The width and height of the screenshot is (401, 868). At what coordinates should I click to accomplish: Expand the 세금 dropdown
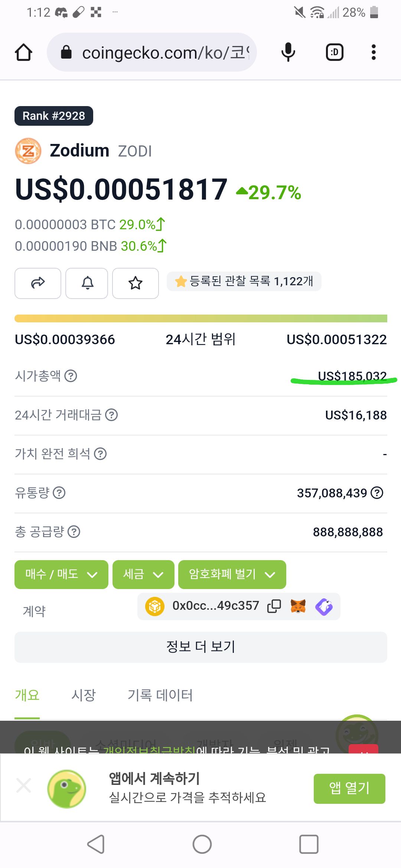(143, 574)
